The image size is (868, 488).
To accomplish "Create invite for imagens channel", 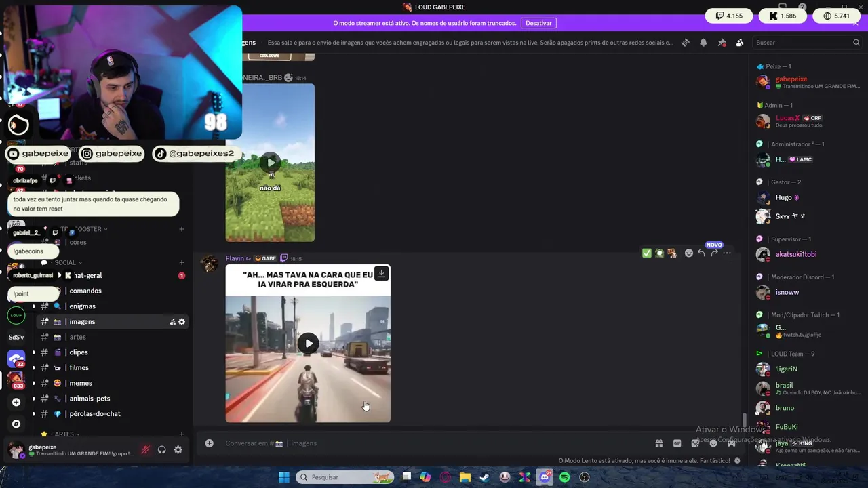I will [172, 322].
